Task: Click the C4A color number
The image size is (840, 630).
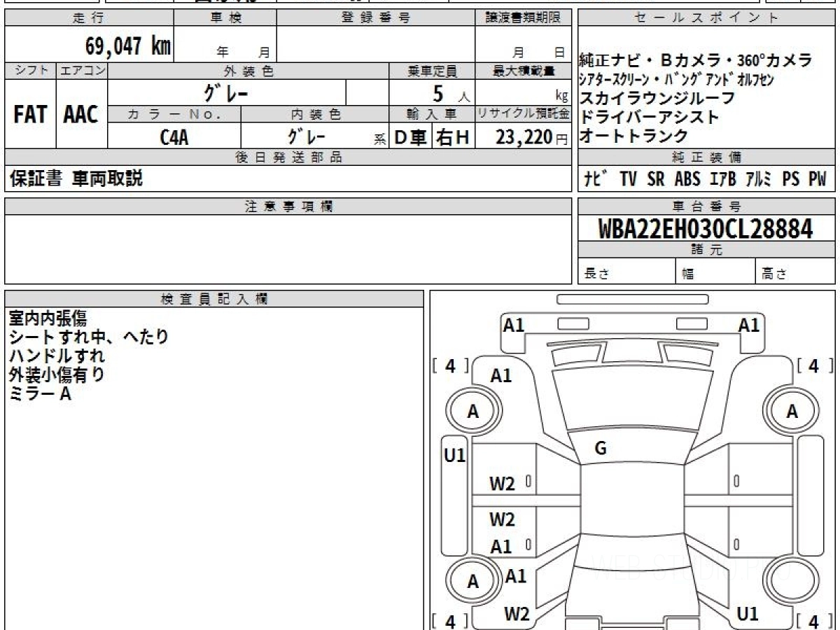Action: coord(174,138)
